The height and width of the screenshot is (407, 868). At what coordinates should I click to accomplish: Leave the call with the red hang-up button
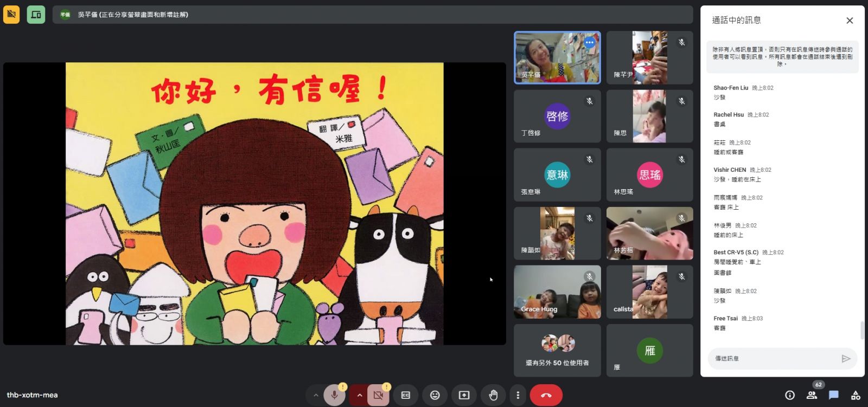click(x=546, y=396)
